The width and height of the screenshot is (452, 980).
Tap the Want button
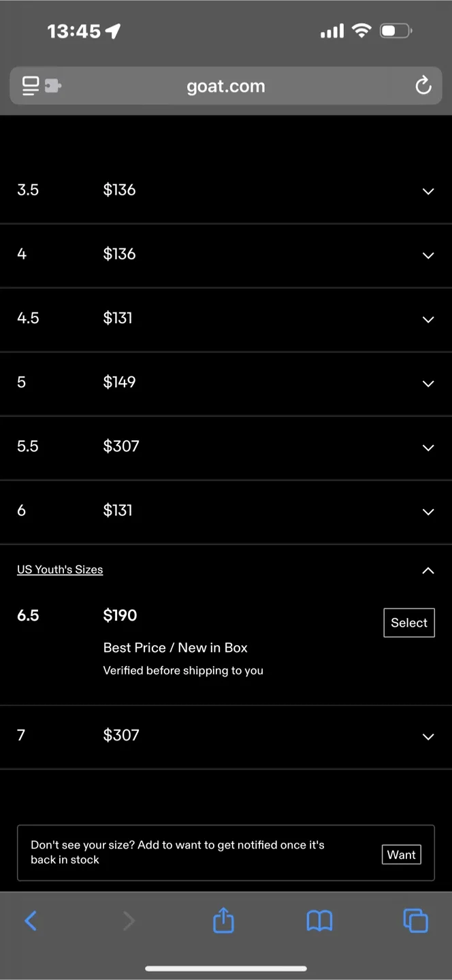click(x=401, y=855)
